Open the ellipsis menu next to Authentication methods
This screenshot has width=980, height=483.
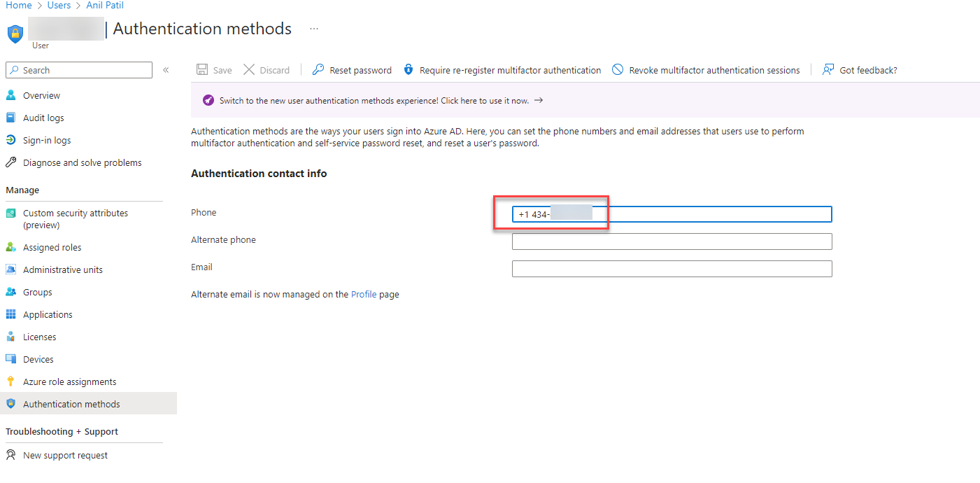pos(313,28)
